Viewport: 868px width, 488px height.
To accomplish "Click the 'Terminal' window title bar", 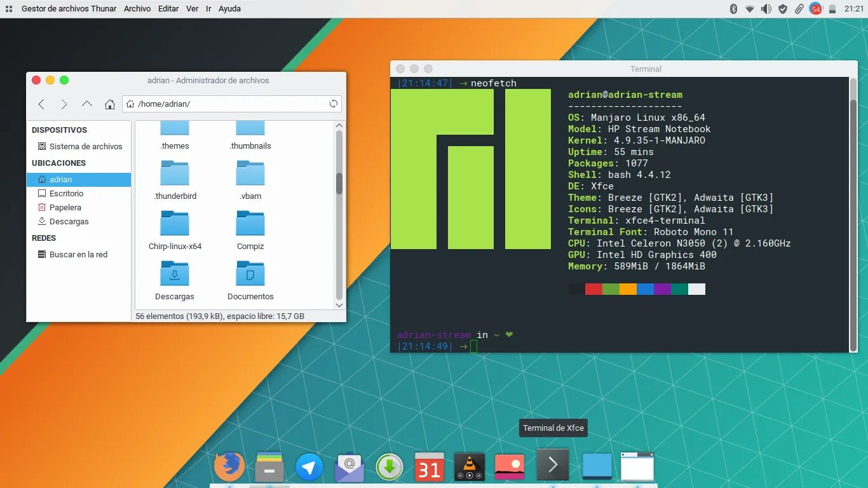I will (646, 69).
